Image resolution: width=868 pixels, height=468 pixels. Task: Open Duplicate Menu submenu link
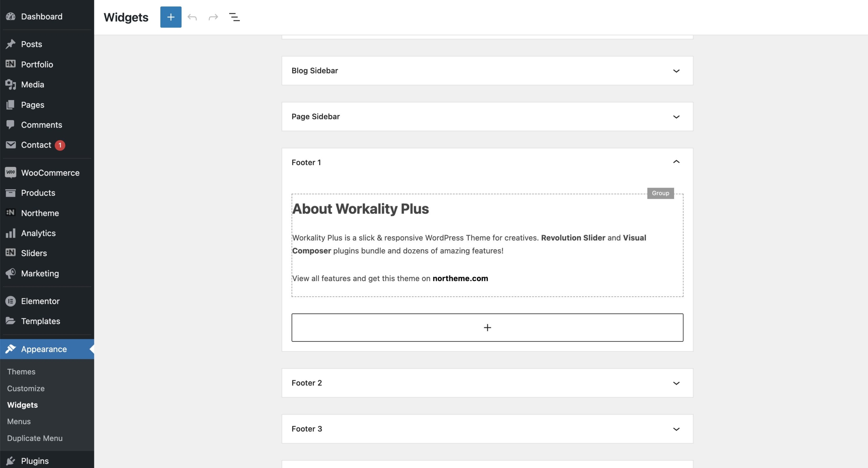35,438
